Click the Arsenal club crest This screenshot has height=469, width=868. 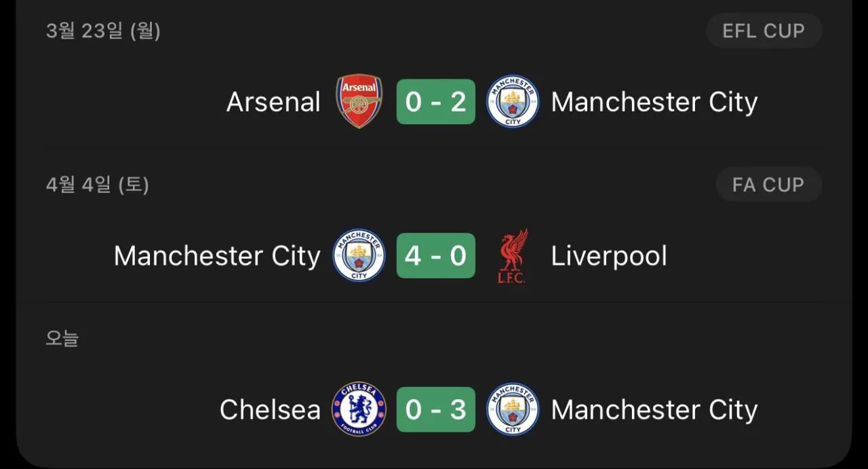[x=359, y=102]
